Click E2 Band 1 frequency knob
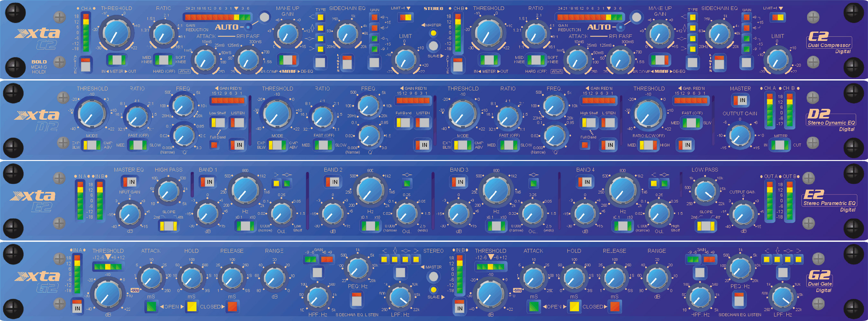The height and width of the screenshot is (321, 868). click(245, 190)
